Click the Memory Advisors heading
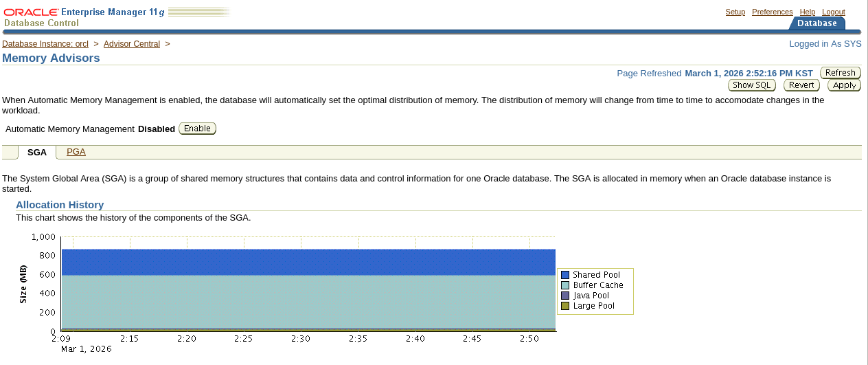 tap(52, 58)
